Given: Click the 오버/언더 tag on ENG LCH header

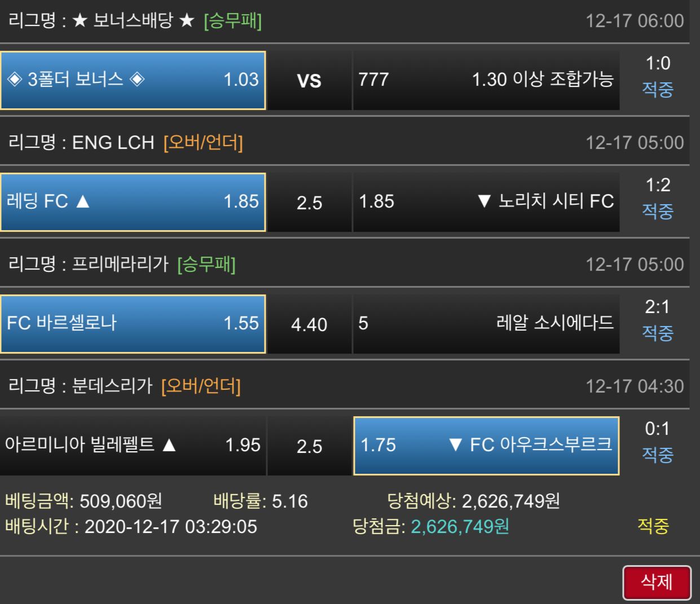Looking at the screenshot, I should [x=203, y=143].
